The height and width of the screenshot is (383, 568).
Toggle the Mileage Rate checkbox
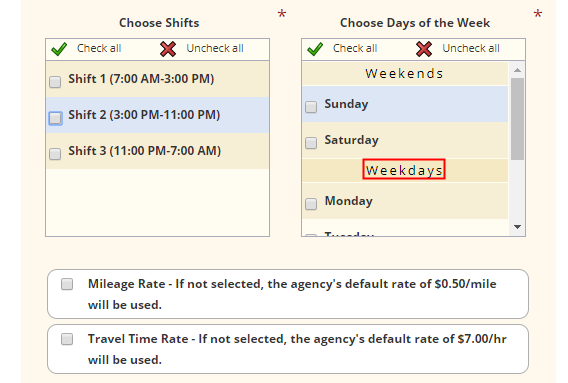[x=67, y=284]
